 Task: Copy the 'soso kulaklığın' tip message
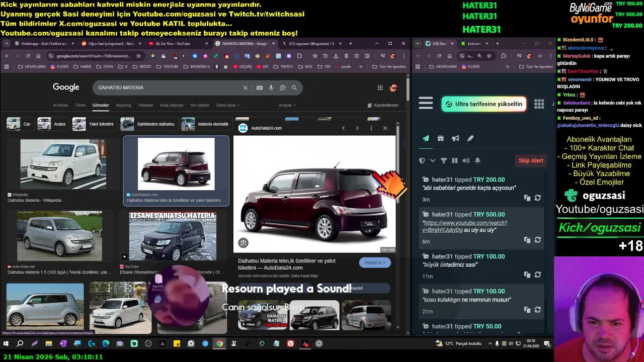pyautogui.click(x=527, y=310)
